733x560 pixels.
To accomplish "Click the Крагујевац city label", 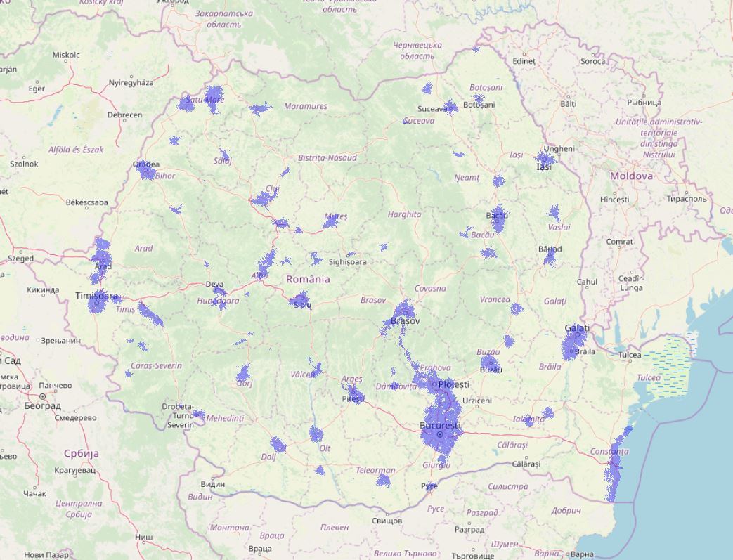I will (x=74, y=470).
